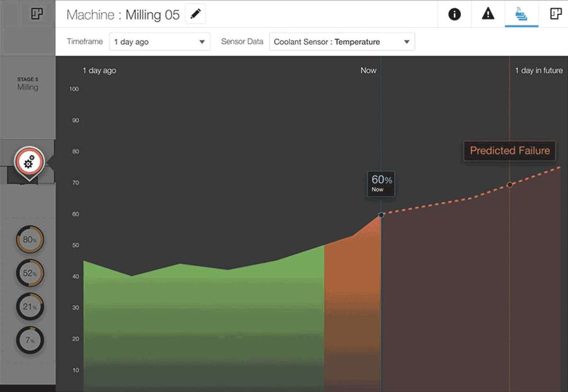Click the predicted failure point on dashed line
The image size is (568, 392).
510,185
